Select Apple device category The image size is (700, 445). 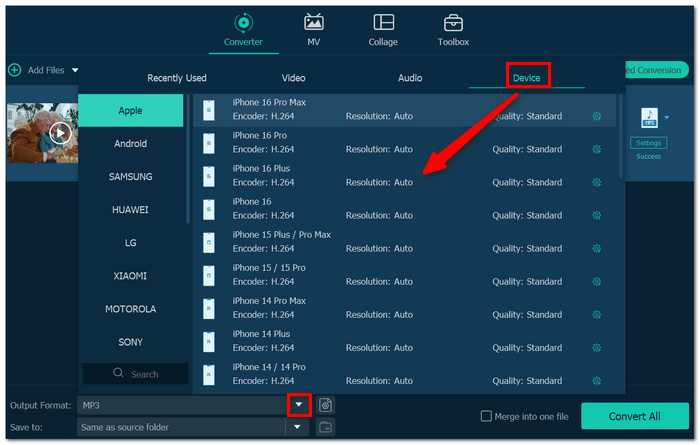130,111
